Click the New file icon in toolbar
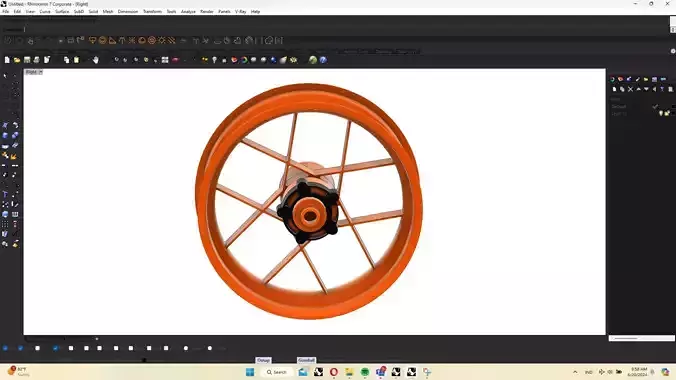 point(7,60)
